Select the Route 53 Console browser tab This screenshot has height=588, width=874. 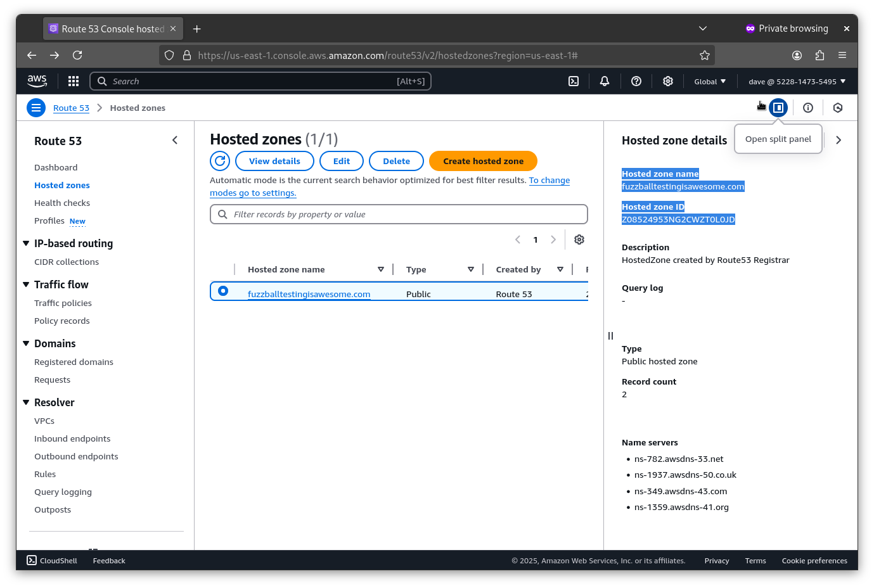point(113,29)
